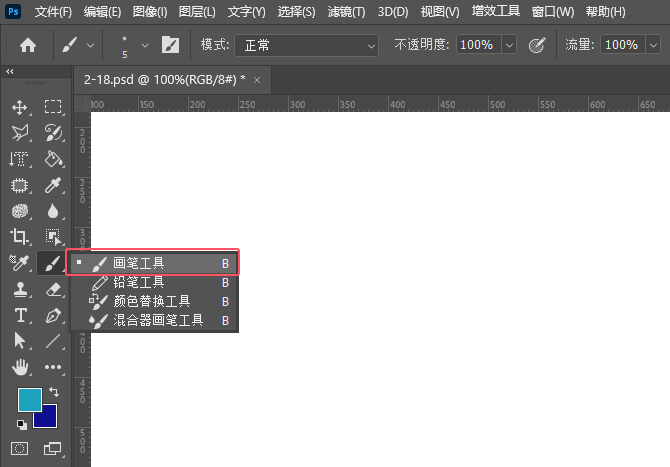Select the Object Selection tool

(x=53, y=236)
